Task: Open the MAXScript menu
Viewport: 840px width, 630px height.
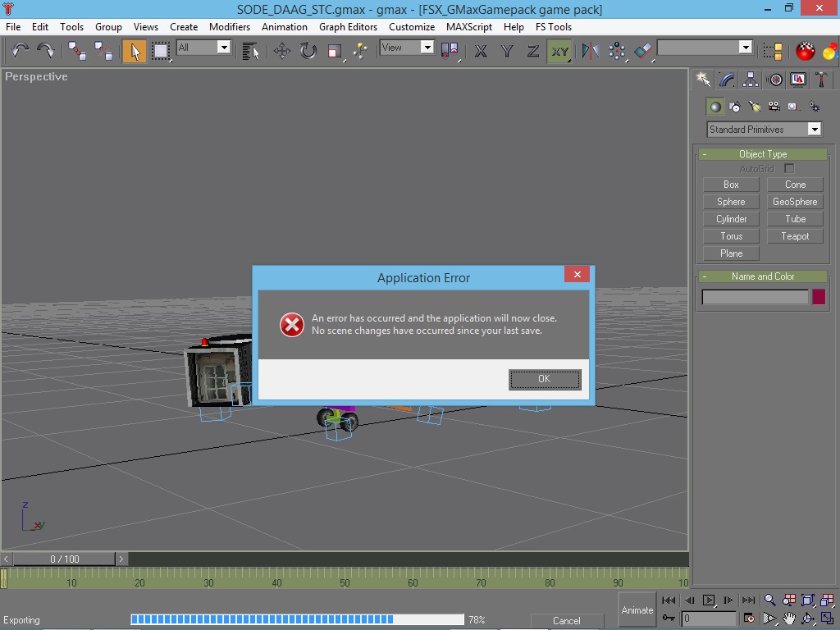Action: (x=469, y=27)
